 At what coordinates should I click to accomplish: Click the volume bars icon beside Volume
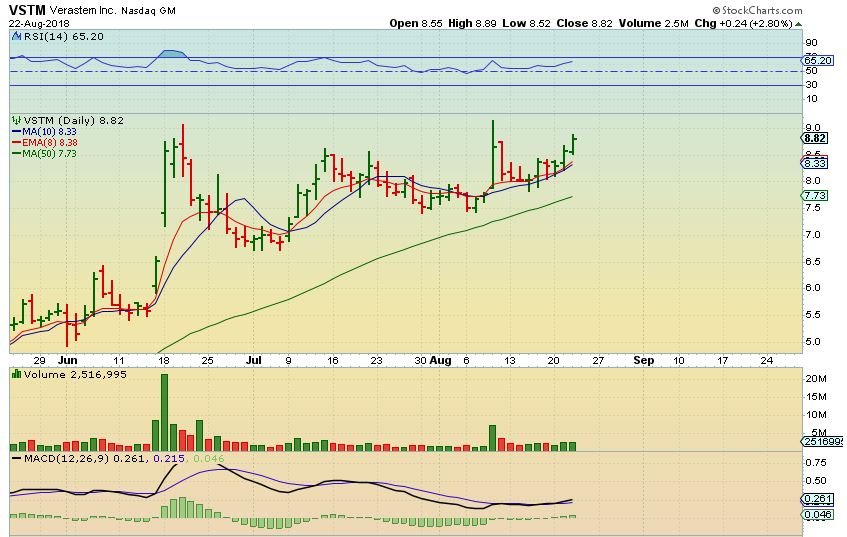pos(16,374)
